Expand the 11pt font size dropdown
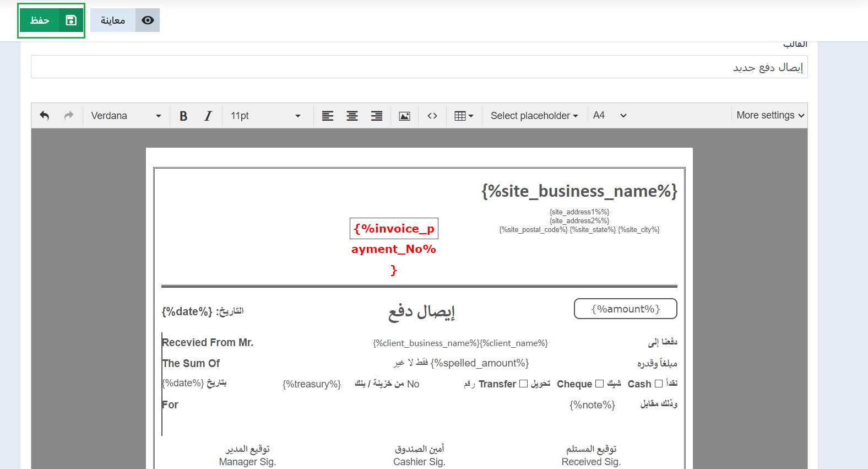This screenshot has width=868, height=469. click(x=265, y=116)
